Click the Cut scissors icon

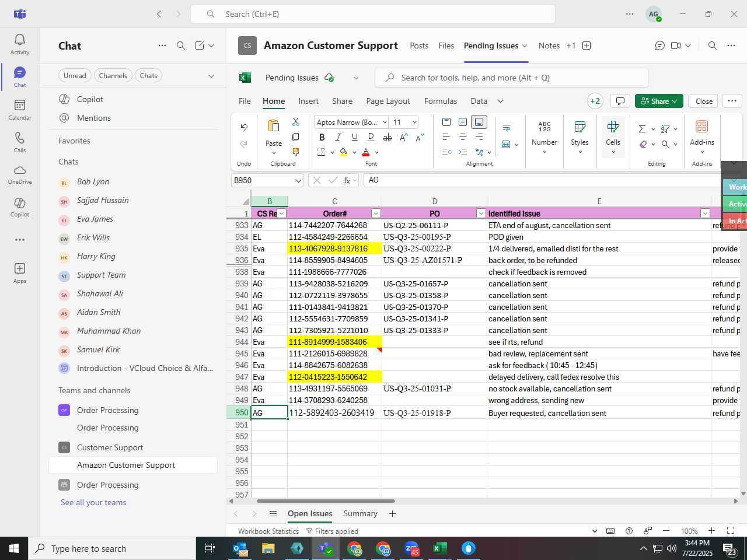(x=296, y=122)
